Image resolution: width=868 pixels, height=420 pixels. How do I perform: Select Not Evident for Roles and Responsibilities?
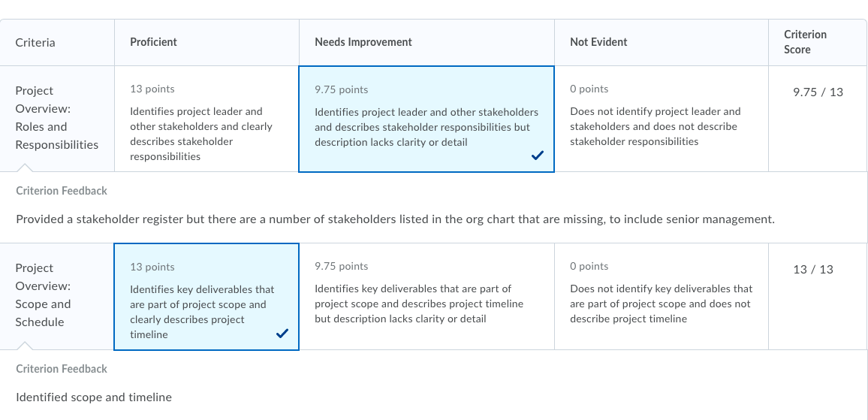[x=661, y=119]
